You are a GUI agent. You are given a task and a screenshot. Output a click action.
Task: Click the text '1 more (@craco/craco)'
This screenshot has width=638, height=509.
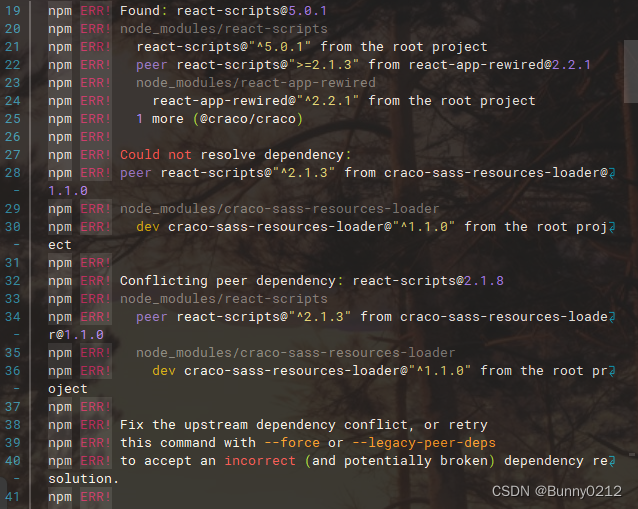tap(220, 119)
